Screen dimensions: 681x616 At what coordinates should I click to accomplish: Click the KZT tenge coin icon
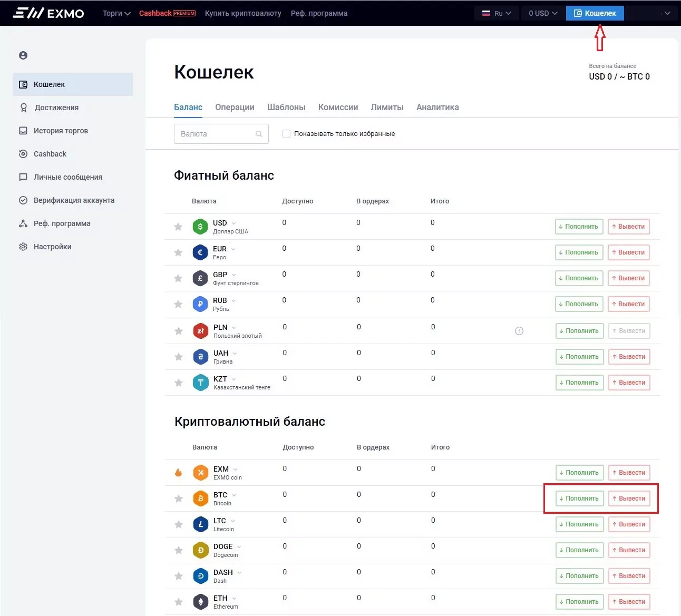pyautogui.click(x=200, y=383)
